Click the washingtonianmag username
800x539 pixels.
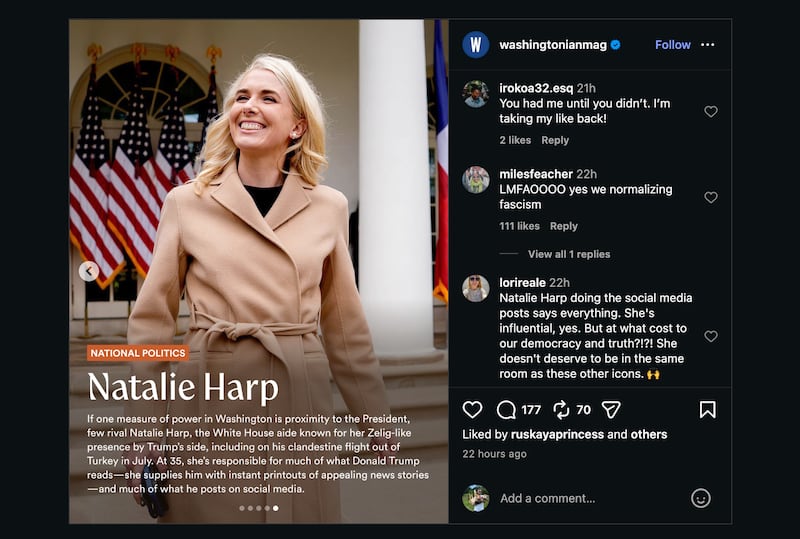tap(553, 45)
